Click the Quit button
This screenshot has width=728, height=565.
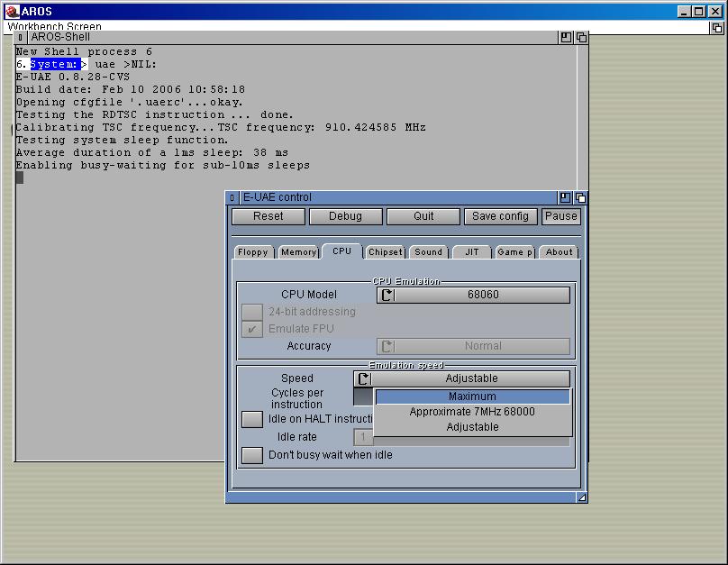pos(423,216)
